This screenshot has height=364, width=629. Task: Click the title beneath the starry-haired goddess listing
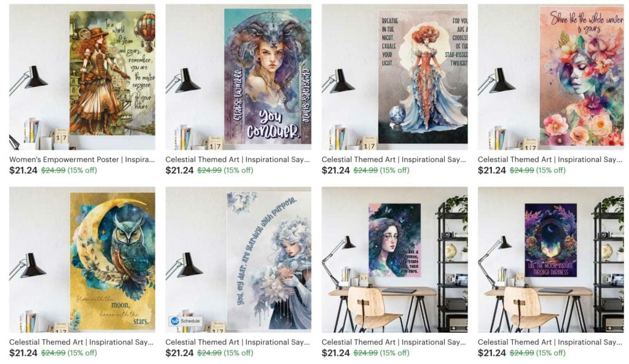click(394, 343)
